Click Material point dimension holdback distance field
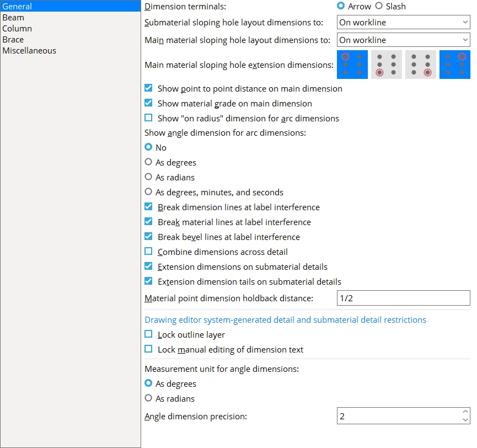 [x=403, y=298]
